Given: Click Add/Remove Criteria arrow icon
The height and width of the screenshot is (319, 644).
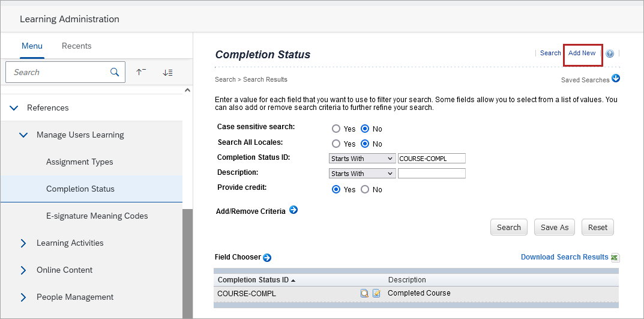Looking at the screenshot, I should (x=293, y=210).
